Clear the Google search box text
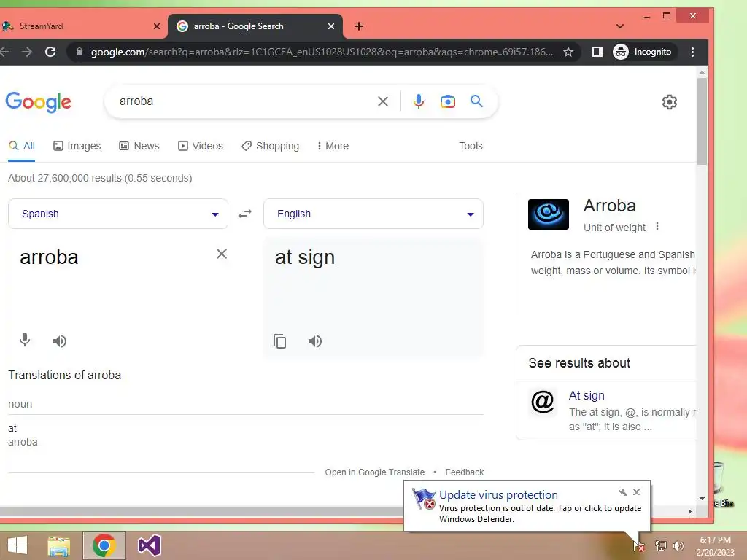This screenshot has height=560, width=747. click(x=382, y=101)
